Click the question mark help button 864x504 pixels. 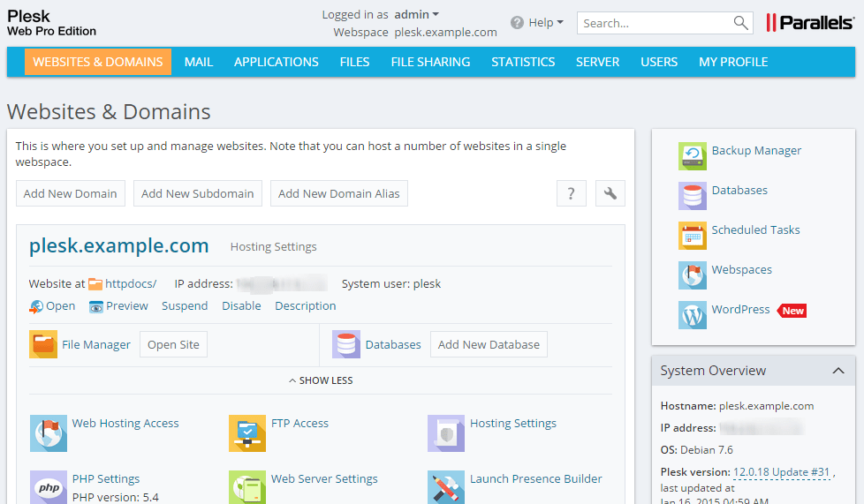tap(572, 193)
